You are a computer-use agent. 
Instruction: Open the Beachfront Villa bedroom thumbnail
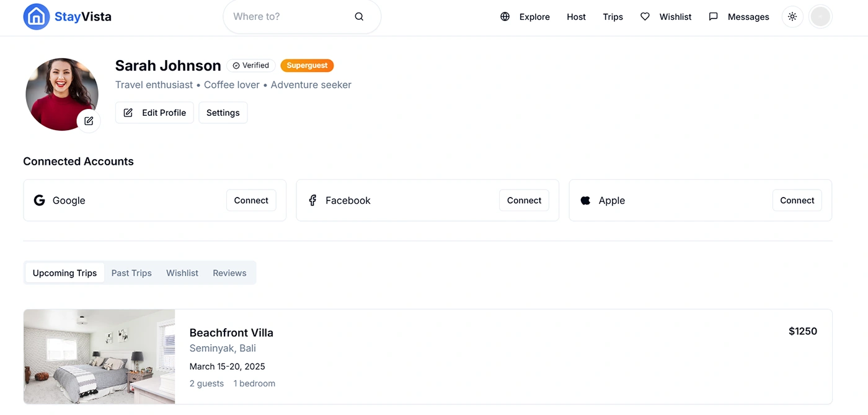tap(99, 357)
